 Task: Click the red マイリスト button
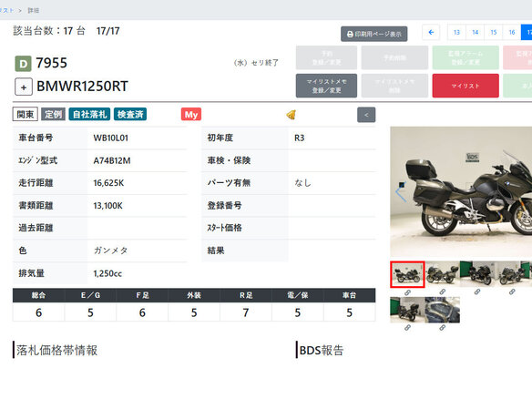click(x=465, y=86)
